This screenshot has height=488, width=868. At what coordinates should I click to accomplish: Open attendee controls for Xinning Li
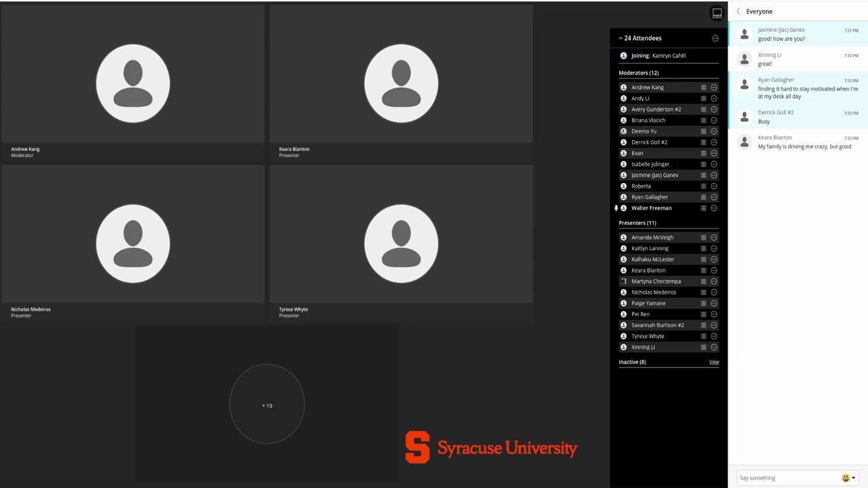[x=714, y=347]
